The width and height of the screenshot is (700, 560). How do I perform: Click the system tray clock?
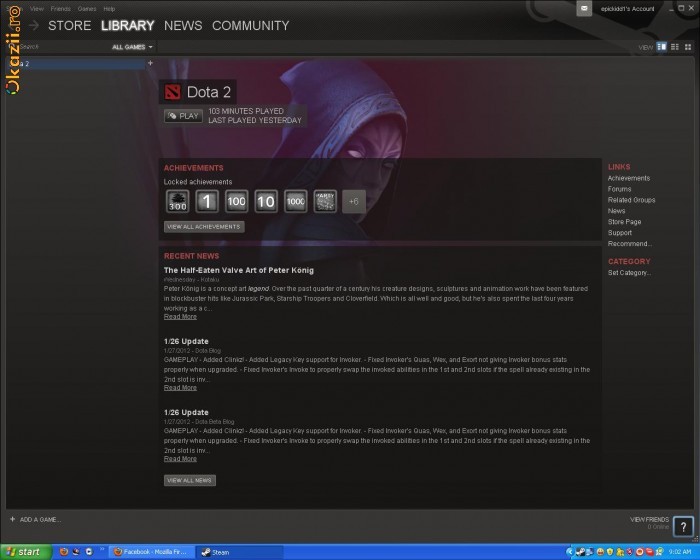coord(680,552)
